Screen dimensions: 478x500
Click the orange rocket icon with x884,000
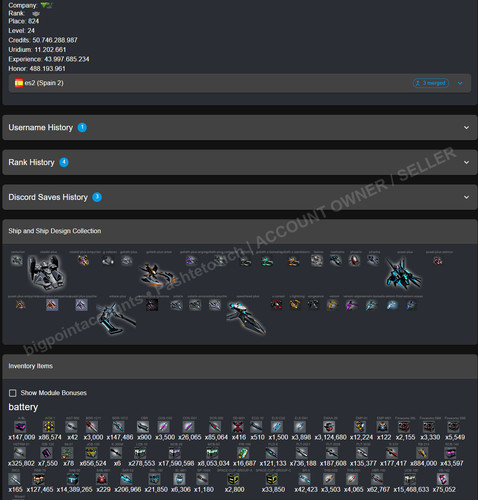(423, 453)
